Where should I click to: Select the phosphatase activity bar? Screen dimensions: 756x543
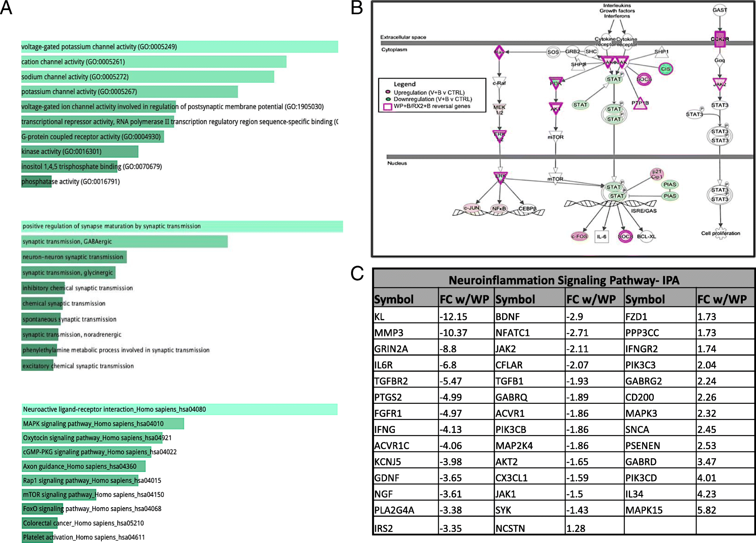(37, 182)
